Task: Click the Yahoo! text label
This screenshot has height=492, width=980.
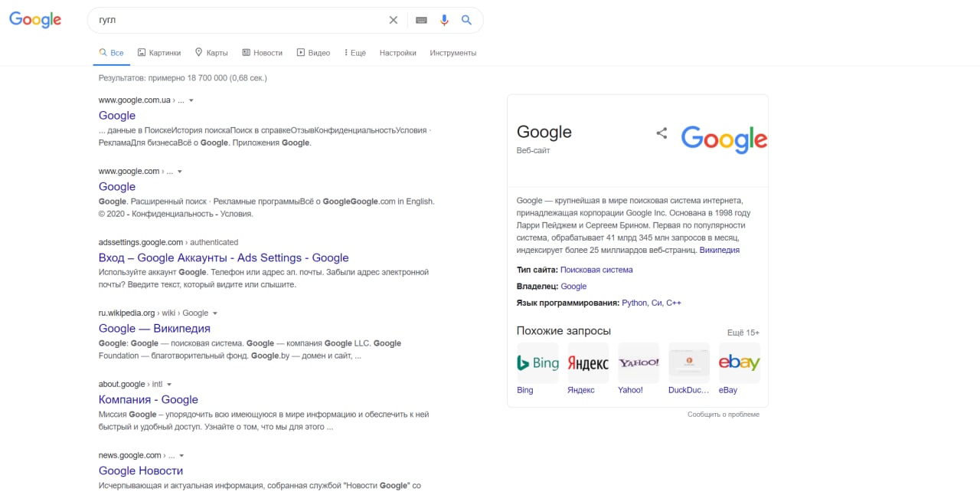Action: tap(631, 390)
